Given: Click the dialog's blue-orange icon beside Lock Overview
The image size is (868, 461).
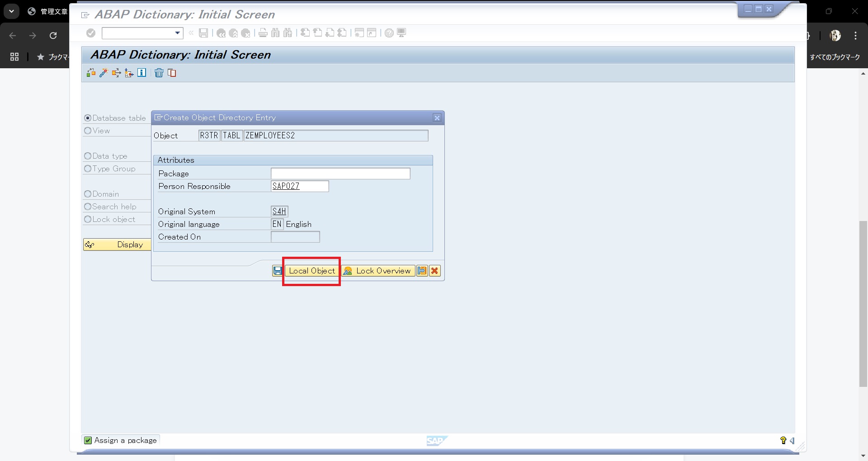Looking at the screenshot, I should (422, 271).
